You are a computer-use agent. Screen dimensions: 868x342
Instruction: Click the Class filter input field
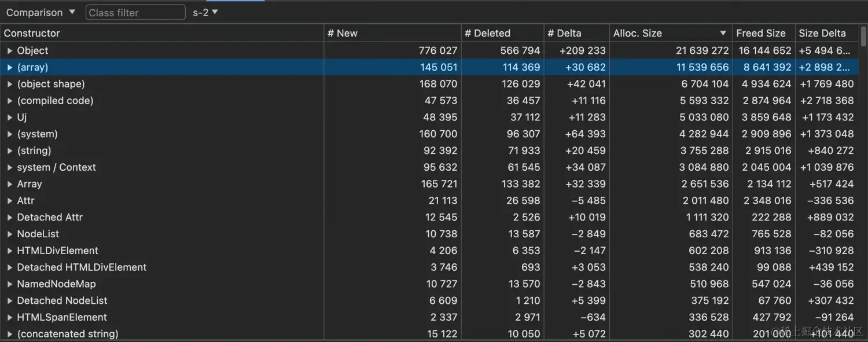click(x=135, y=12)
